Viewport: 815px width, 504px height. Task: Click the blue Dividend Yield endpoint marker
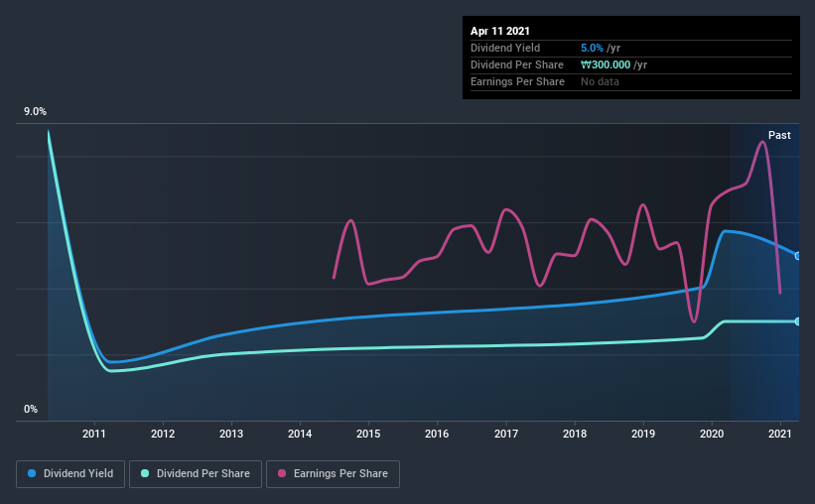(797, 256)
